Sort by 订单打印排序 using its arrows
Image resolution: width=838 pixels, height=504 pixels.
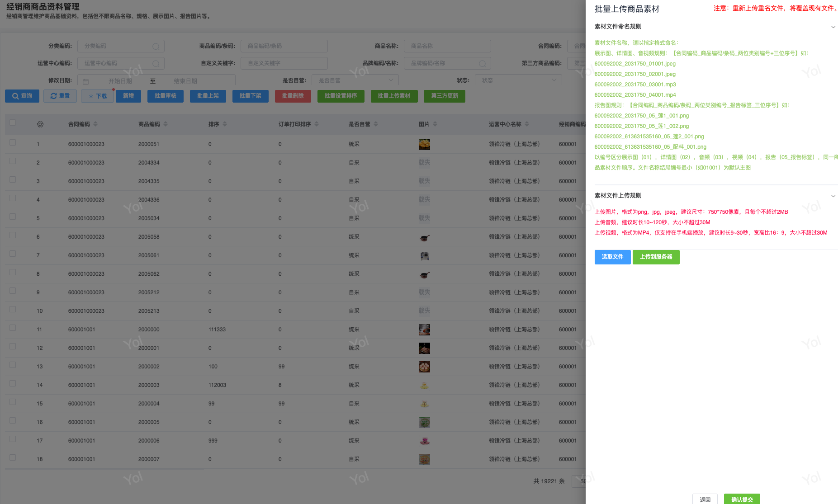coord(317,124)
